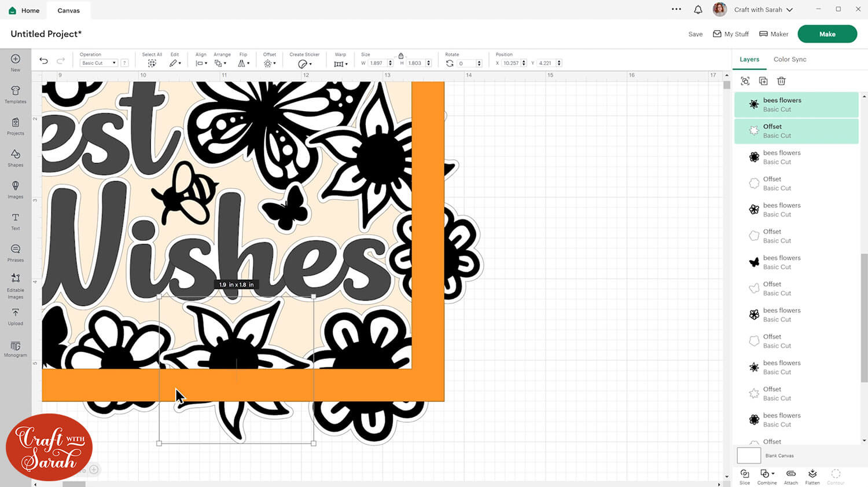
Task: Open the Upload tool
Action: pos(16,316)
